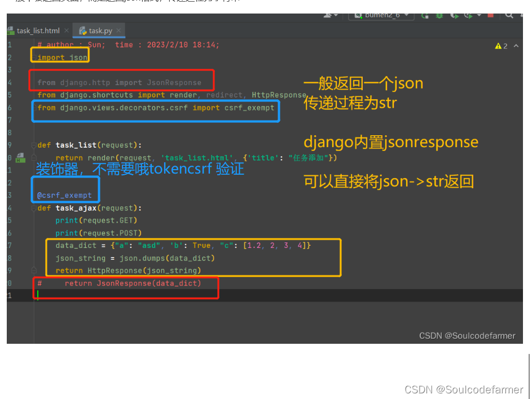This screenshot has width=532, height=399.
Task: Collapse the task_ajax function fold marker
Action: 34,209
